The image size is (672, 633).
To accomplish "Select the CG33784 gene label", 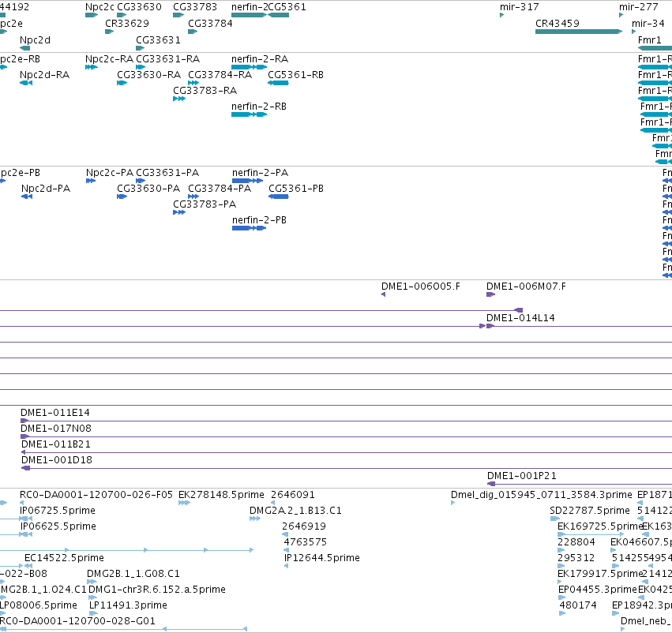I will click(210, 23).
